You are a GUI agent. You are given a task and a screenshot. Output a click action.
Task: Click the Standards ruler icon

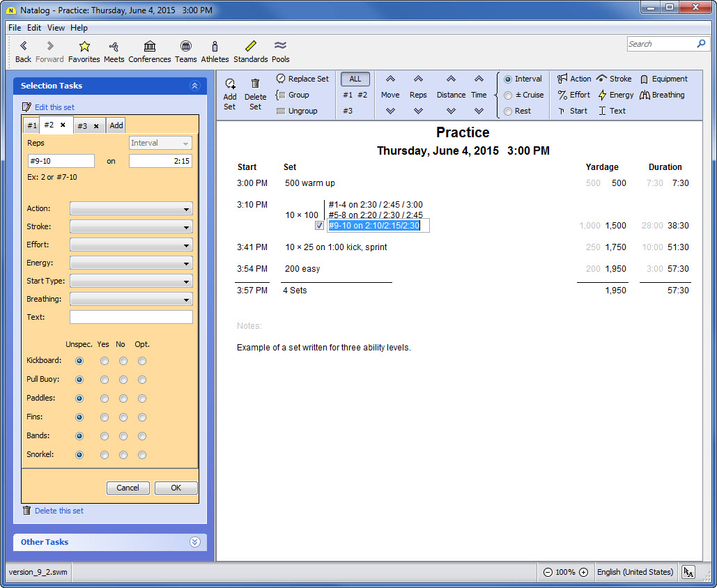point(250,47)
